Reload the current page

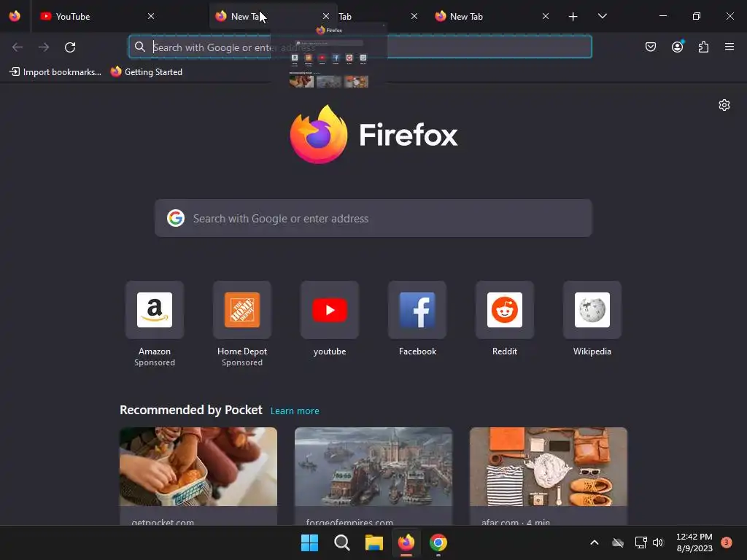(70, 47)
